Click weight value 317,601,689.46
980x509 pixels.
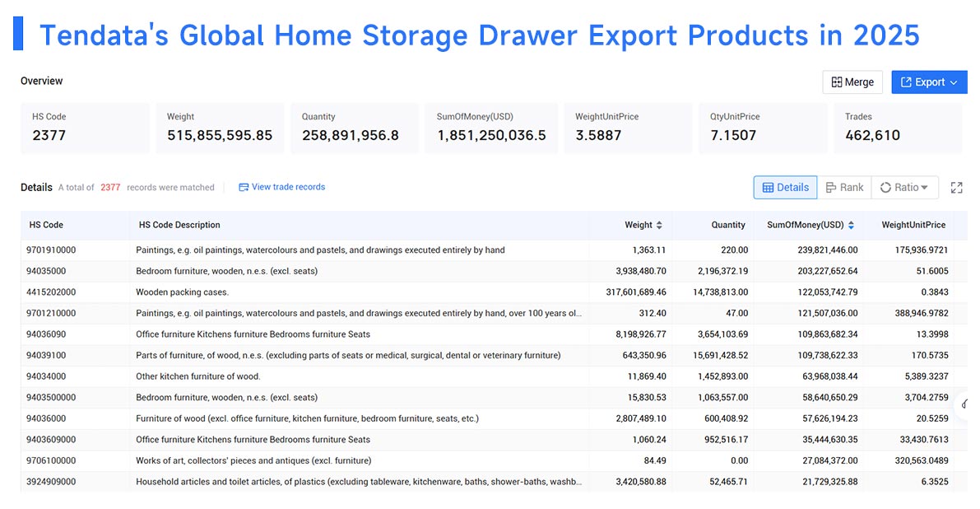coord(636,292)
